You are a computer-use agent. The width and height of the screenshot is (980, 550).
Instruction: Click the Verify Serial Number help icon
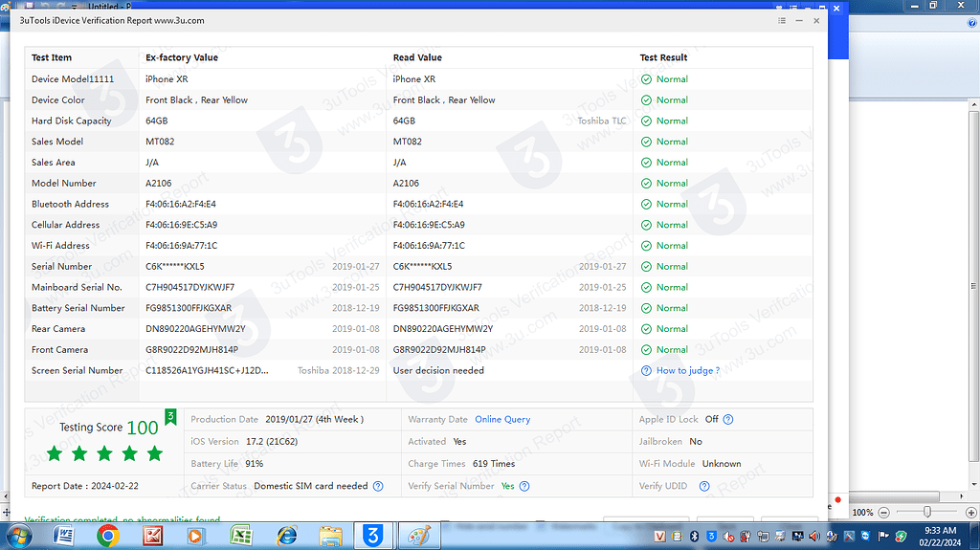coord(524,486)
